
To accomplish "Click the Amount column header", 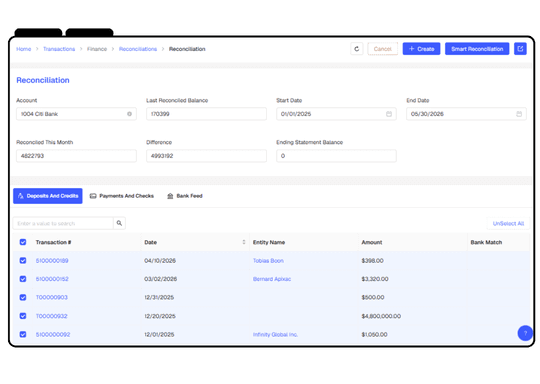I will 372,242.
